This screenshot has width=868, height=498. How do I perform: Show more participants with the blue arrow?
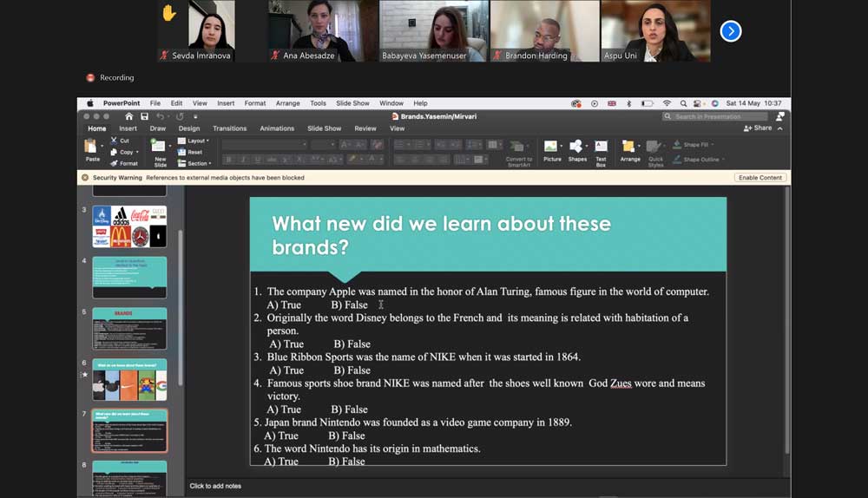(x=731, y=31)
